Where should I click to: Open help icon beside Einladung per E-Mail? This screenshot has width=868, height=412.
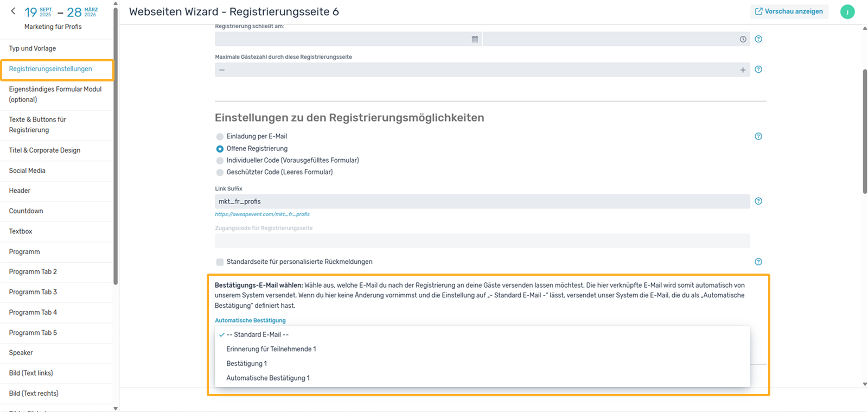(758, 136)
